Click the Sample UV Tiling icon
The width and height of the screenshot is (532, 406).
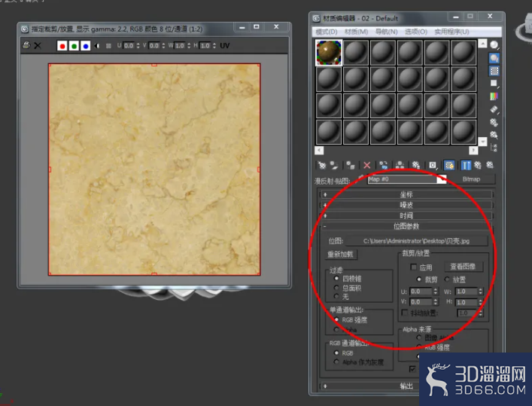click(494, 84)
